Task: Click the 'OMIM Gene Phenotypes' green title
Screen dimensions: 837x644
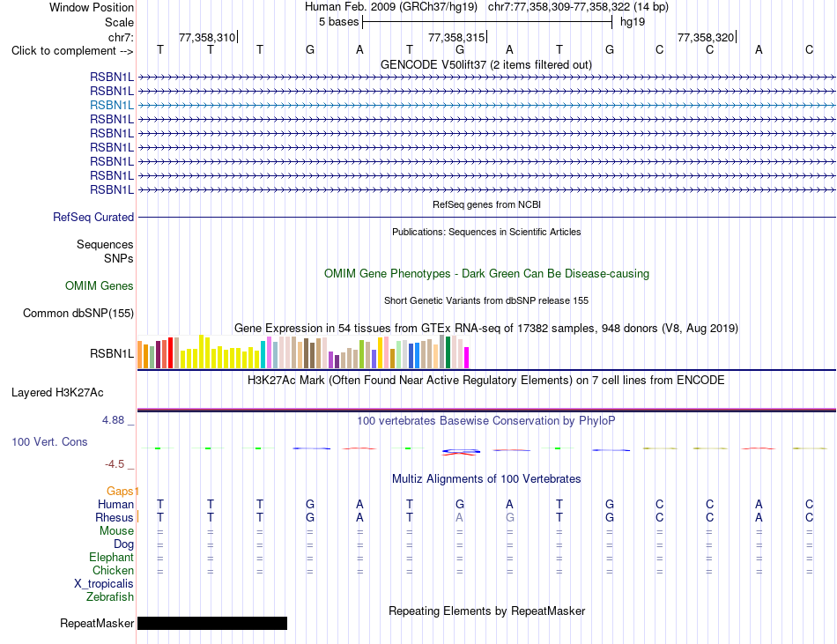Action: (487, 274)
